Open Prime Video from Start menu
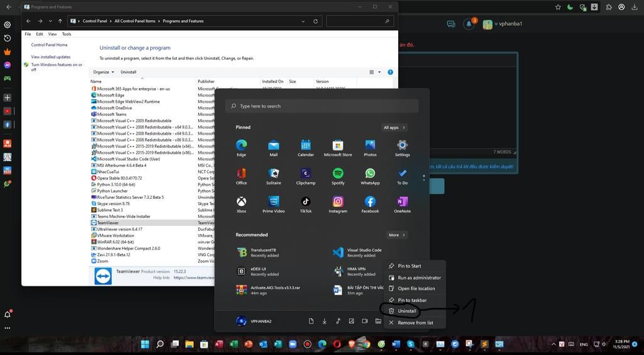 274,204
